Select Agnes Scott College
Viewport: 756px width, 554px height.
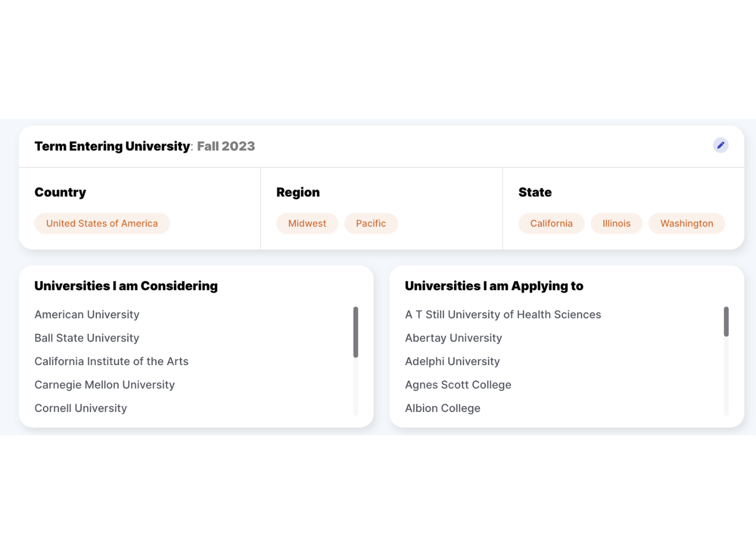pos(458,384)
